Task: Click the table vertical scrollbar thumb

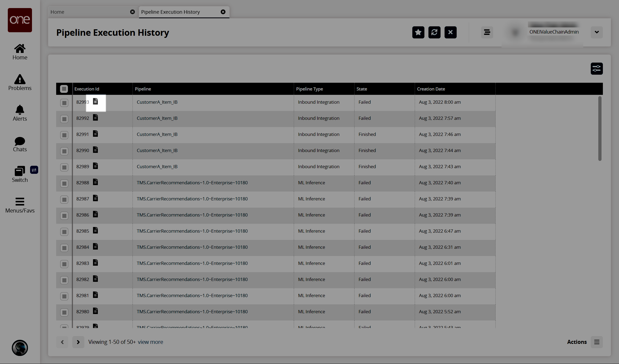Action: pos(599,128)
